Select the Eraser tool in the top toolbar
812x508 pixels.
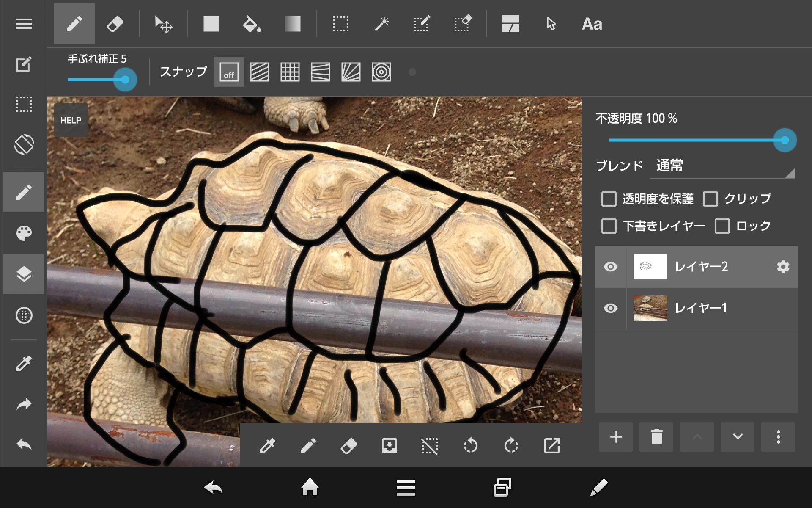click(x=115, y=24)
